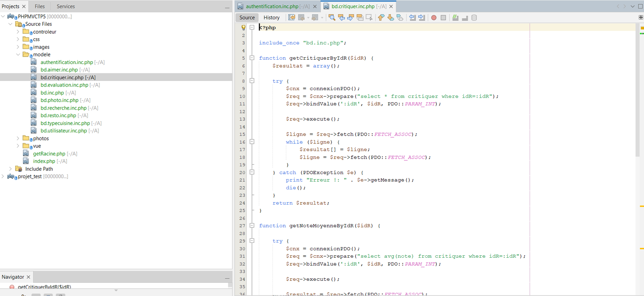Image resolution: width=644 pixels, height=296 pixels.
Task: Open bd.resto.inc.php in project tree
Action: (x=58, y=116)
